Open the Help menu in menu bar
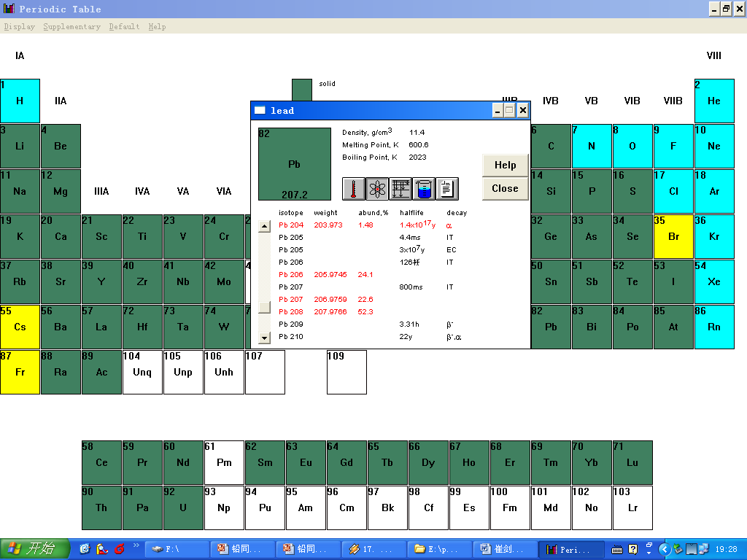Screen dimensions: 747x560 click(157, 27)
